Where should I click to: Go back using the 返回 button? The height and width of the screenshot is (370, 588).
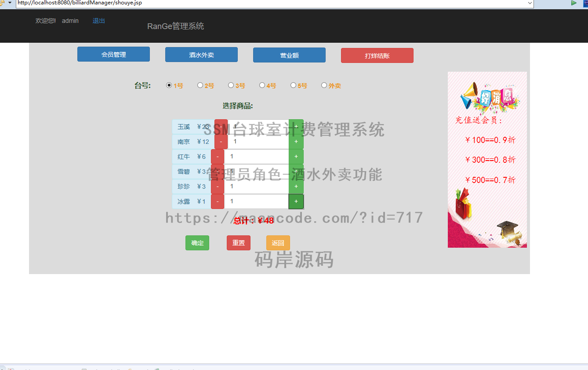click(x=278, y=243)
